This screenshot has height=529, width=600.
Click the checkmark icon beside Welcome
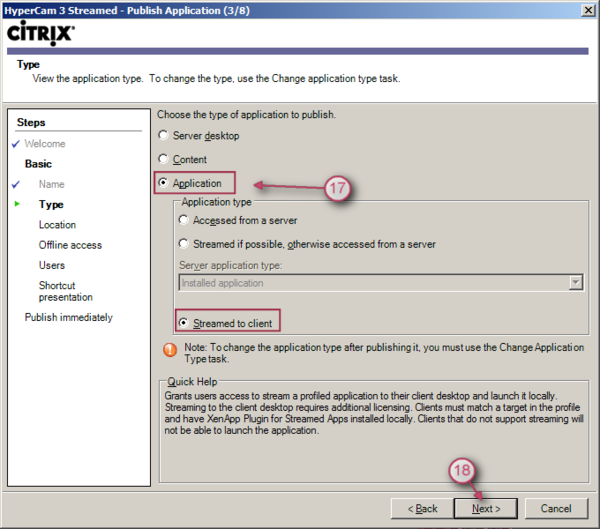coord(16,144)
